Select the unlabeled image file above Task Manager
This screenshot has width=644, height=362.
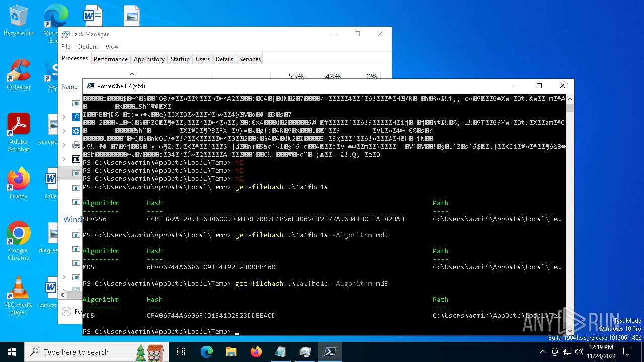[132, 15]
